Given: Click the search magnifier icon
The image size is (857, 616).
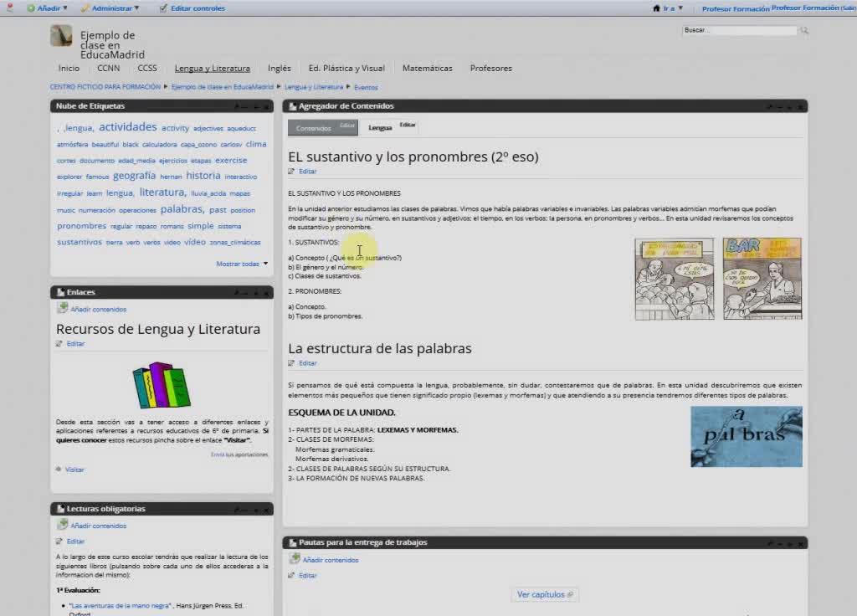Looking at the screenshot, I should click(x=804, y=30).
